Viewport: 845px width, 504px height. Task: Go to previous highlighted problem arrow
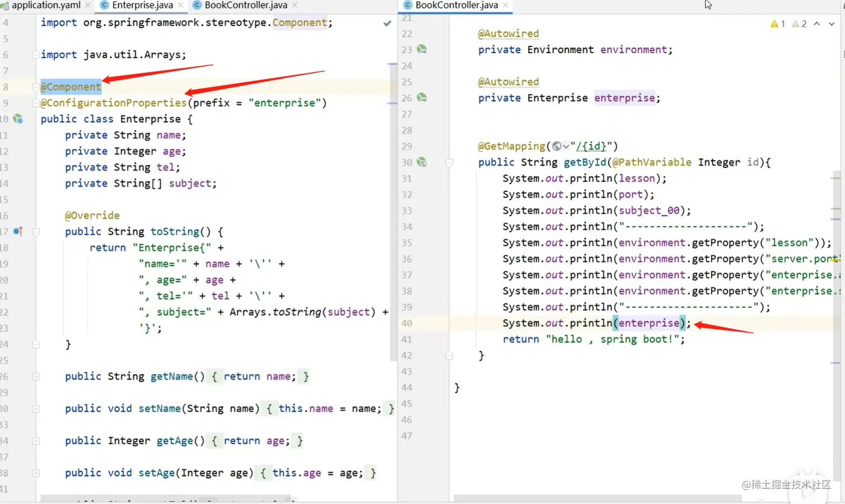[x=816, y=24]
